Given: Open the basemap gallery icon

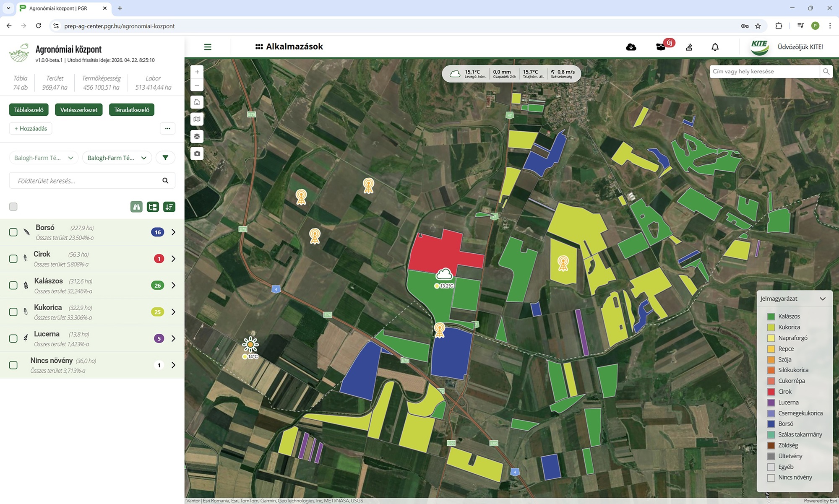Looking at the screenshot, I should pos(197,119).
